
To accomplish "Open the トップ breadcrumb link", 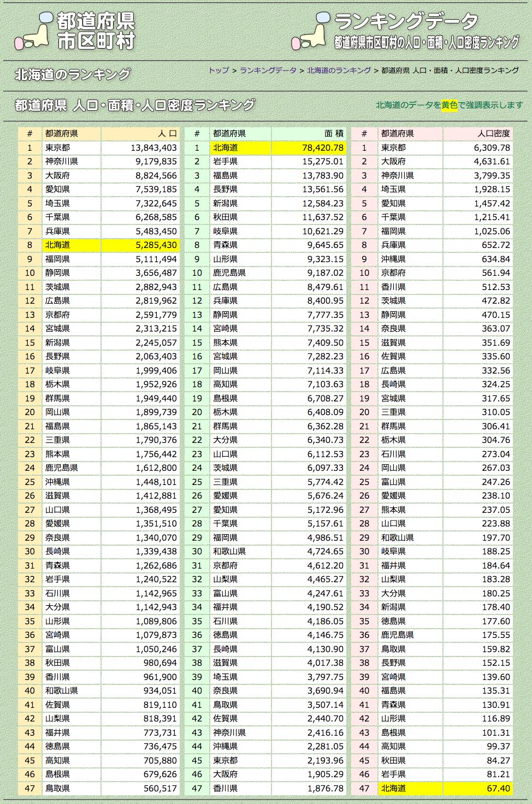I will click(x=218, y=70).
